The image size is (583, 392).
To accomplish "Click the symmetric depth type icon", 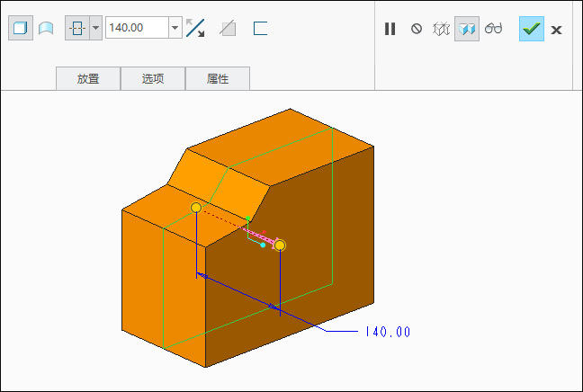I will [x=77, y=28].
